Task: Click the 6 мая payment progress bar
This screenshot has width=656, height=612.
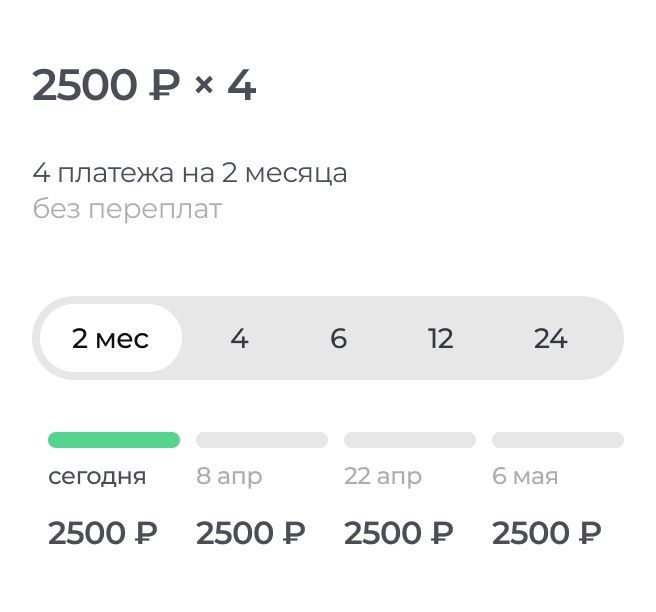Action: tap(558, 440)
